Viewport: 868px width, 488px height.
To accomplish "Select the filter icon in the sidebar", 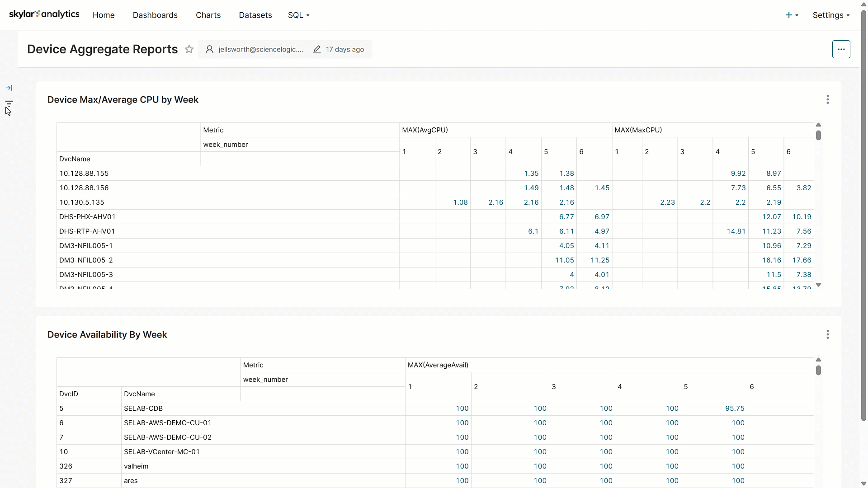I will tap(9, 103).
